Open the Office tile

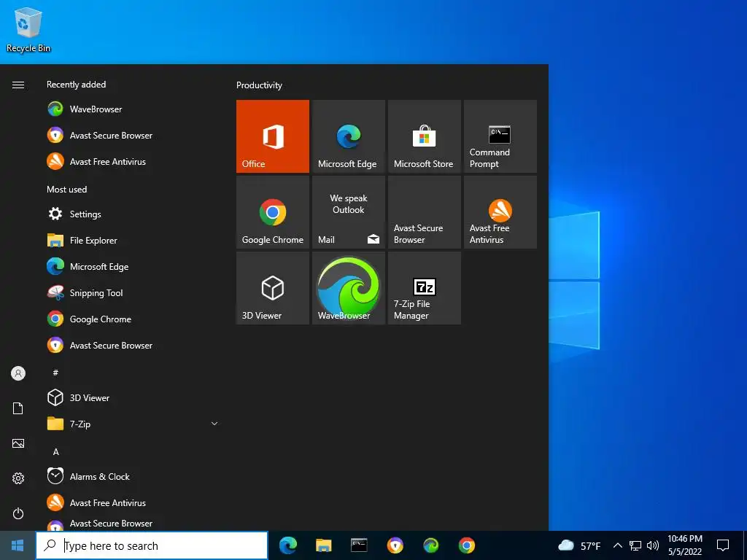[x=273, y=136]
